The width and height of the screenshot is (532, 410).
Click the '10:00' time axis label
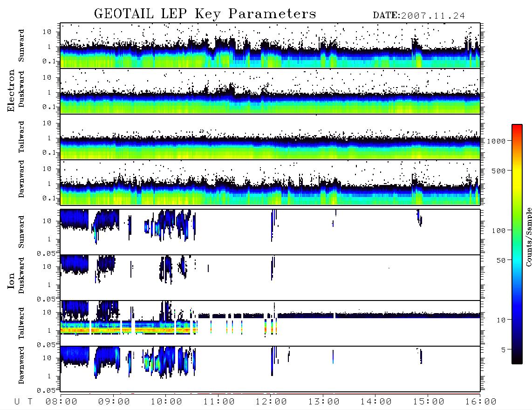pyautogui.click(x=166, y=402)
